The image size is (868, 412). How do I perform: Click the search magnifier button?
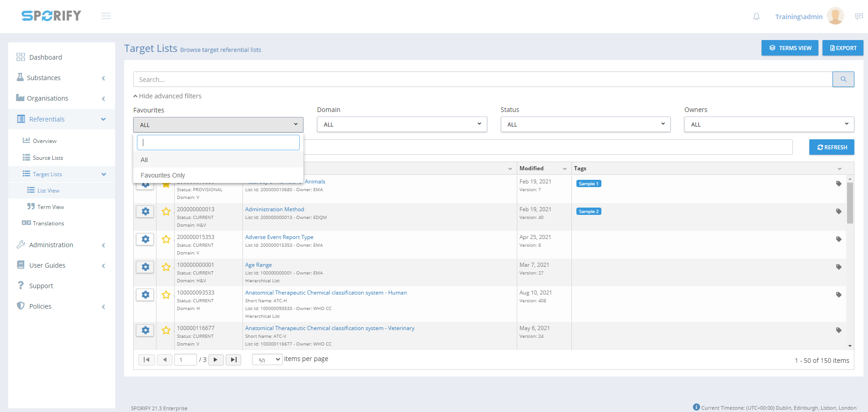click(x=843, y=79)
